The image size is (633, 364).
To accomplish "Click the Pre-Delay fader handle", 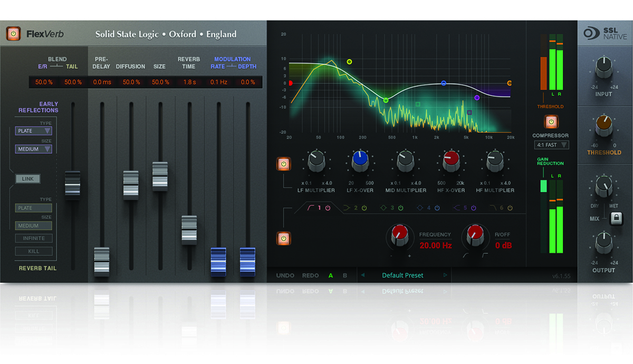I will point(102,262).
